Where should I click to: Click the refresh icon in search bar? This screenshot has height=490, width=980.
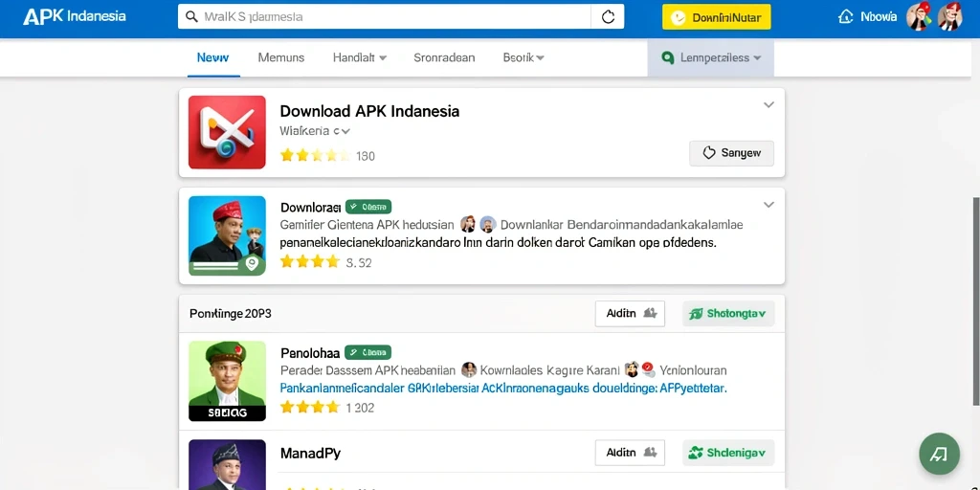coord(608,17)
